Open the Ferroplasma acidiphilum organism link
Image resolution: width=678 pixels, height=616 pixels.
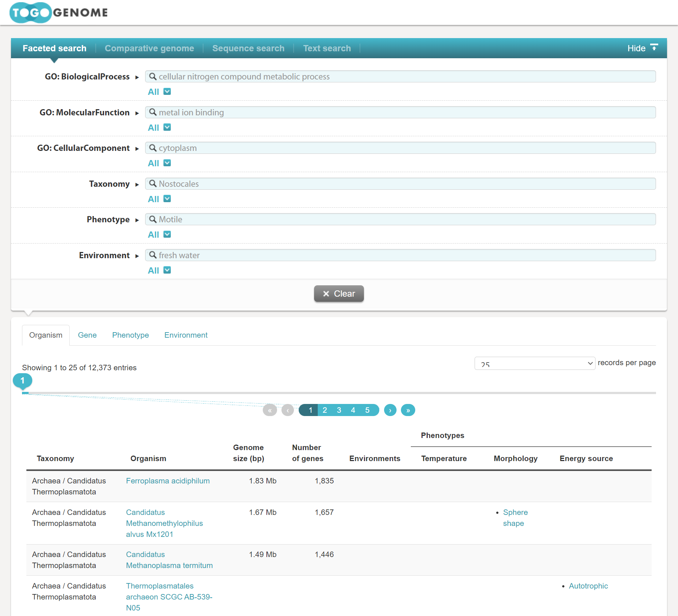167,481
